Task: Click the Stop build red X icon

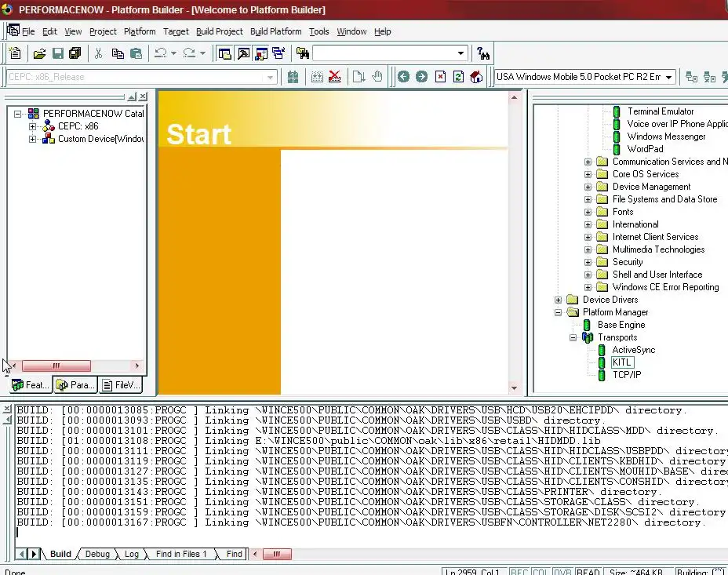Action: click(335, 77)
